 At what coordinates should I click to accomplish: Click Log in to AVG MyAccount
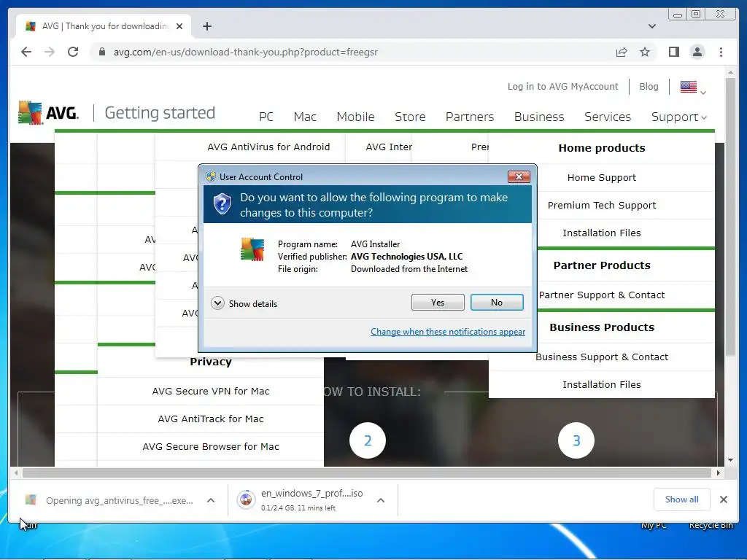(x=562, y=86)
